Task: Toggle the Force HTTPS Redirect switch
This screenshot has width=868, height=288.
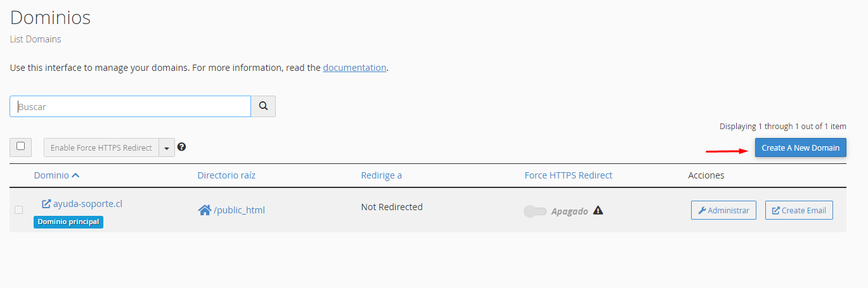Action: (x=535, y=211)
